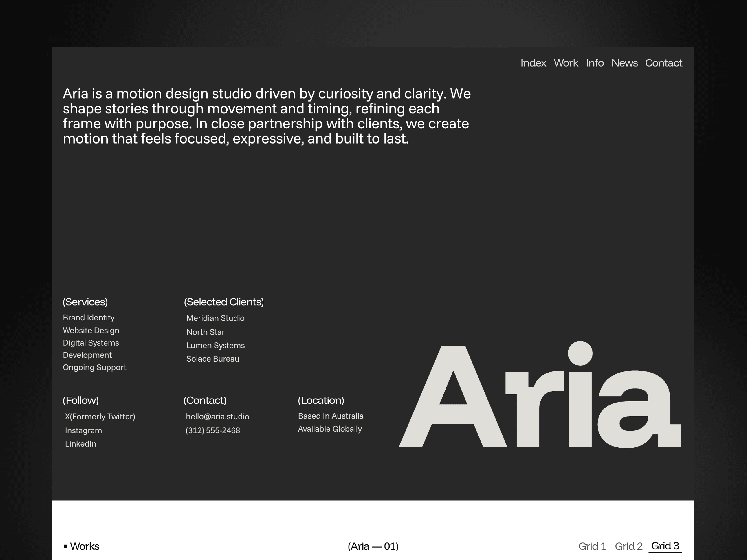Switch to Grid 2 layout

tap(628, 546)
